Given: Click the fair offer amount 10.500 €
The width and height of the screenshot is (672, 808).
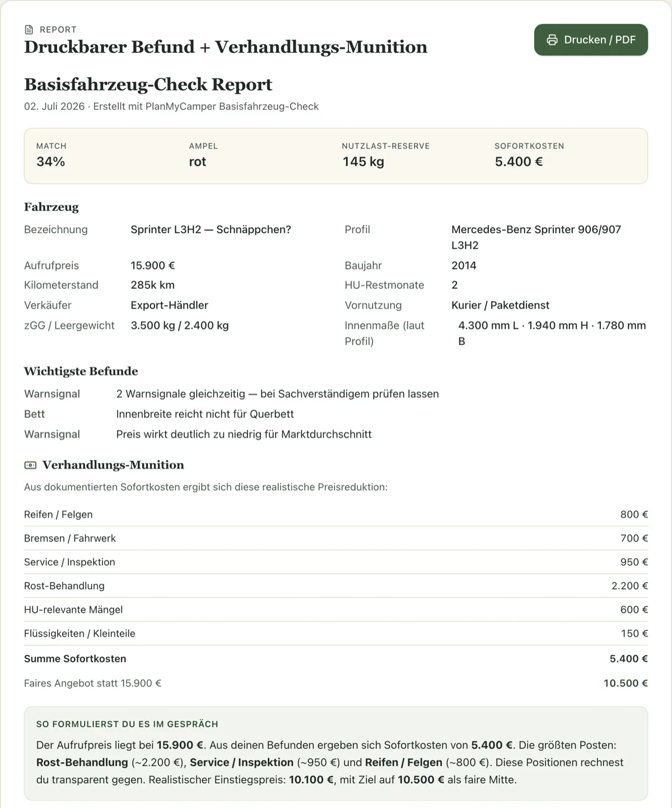Looking at the screenshot, I should [x=626, y=684].
